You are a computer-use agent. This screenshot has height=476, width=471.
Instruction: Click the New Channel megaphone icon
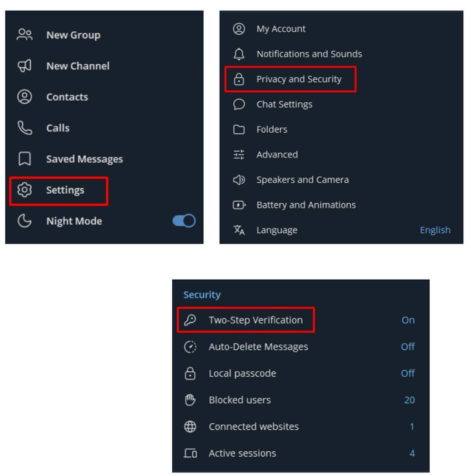(24, 66)
